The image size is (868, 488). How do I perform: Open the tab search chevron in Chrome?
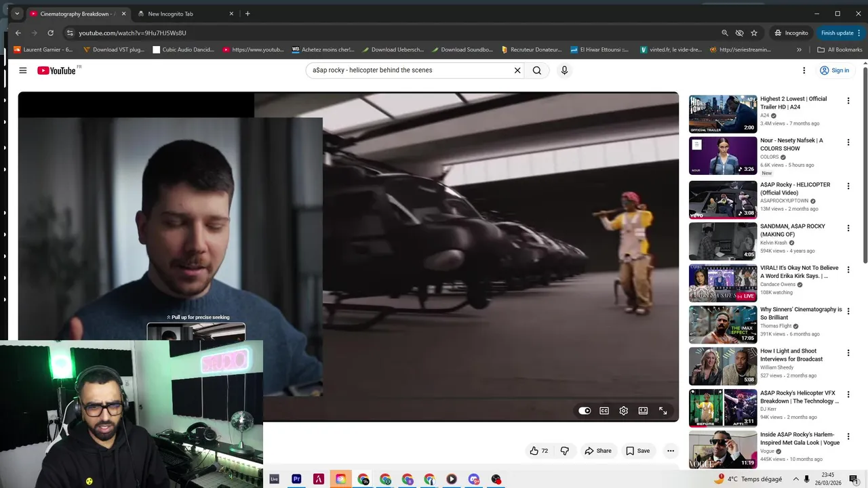tap(16, 14)
